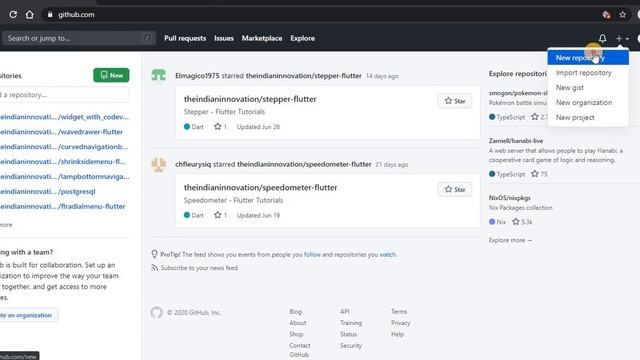
Task: Open the stepper-flutter card title link
Action: [250, 99]
